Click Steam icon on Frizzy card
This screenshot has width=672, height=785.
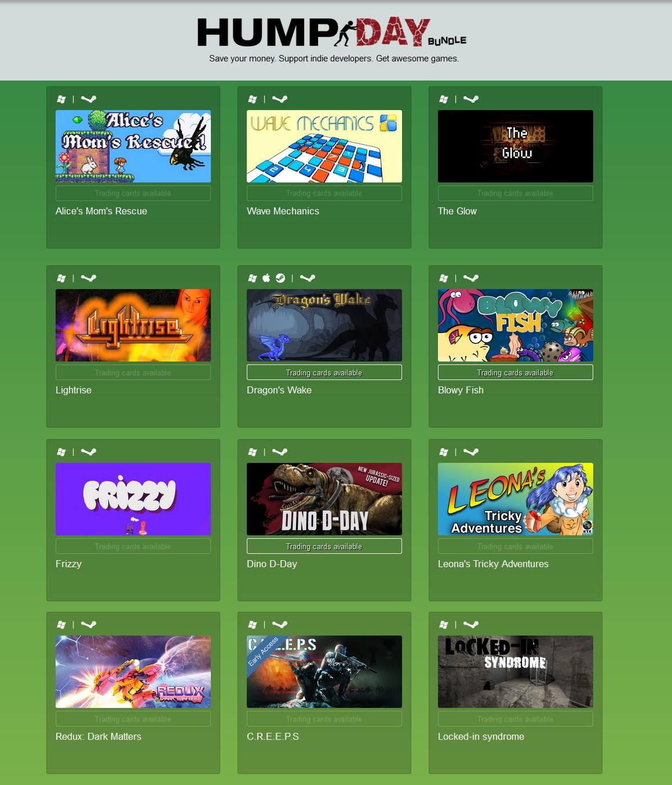pos(89,452)
